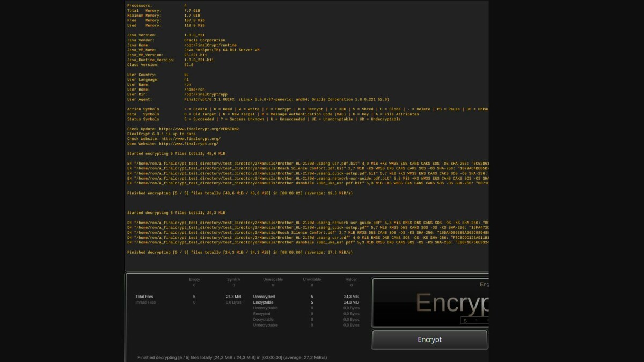Click the 'Encrypted' statistics label
Screen dimensions: 644x362
(261, 314)
